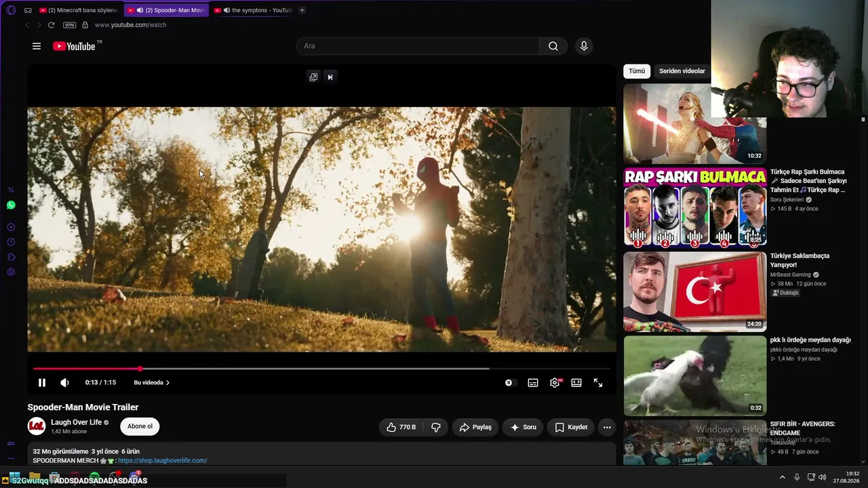This screenshot has height=488, width=868.
Task: Open the GX deals percent sidebar icon
Action: click(11, 190)
